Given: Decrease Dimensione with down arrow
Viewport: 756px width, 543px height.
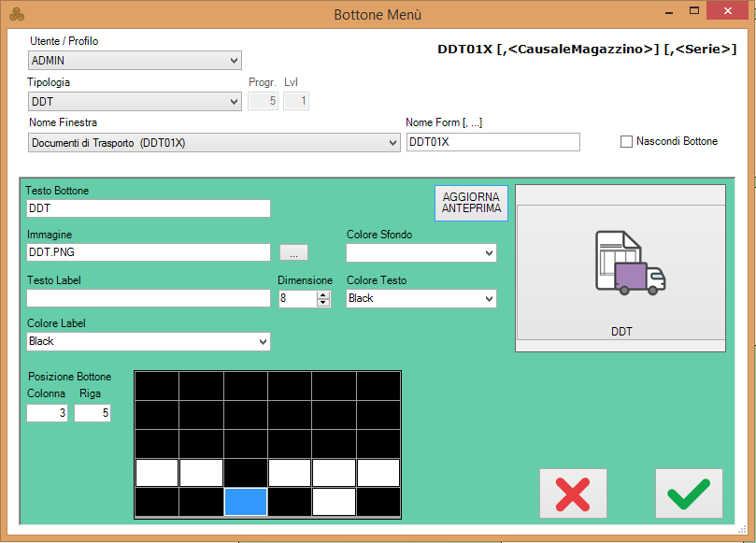Looking at the screenshot, I should pyautogui.click(x=323, y=302).
